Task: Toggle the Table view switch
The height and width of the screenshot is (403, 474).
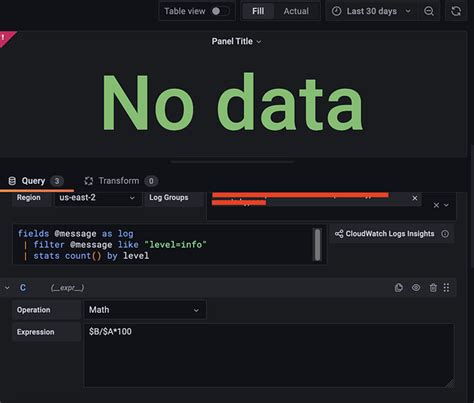Action: coord(220,11)
